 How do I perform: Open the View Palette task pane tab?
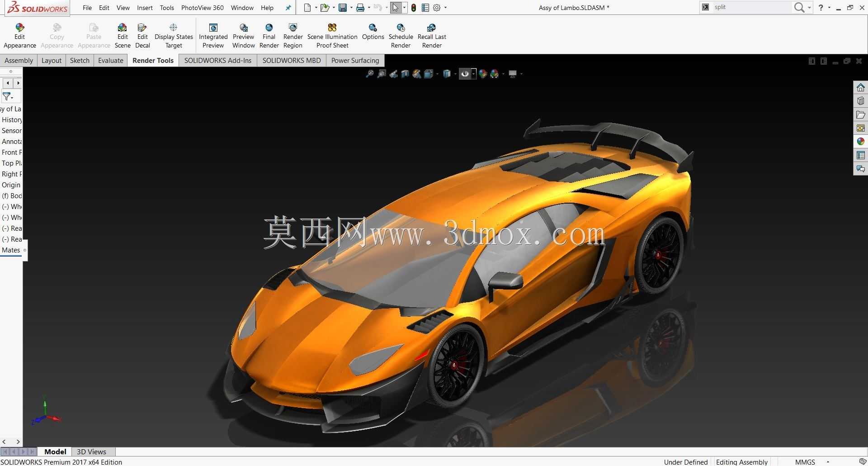pyautogui.click(x=861, y=128)
